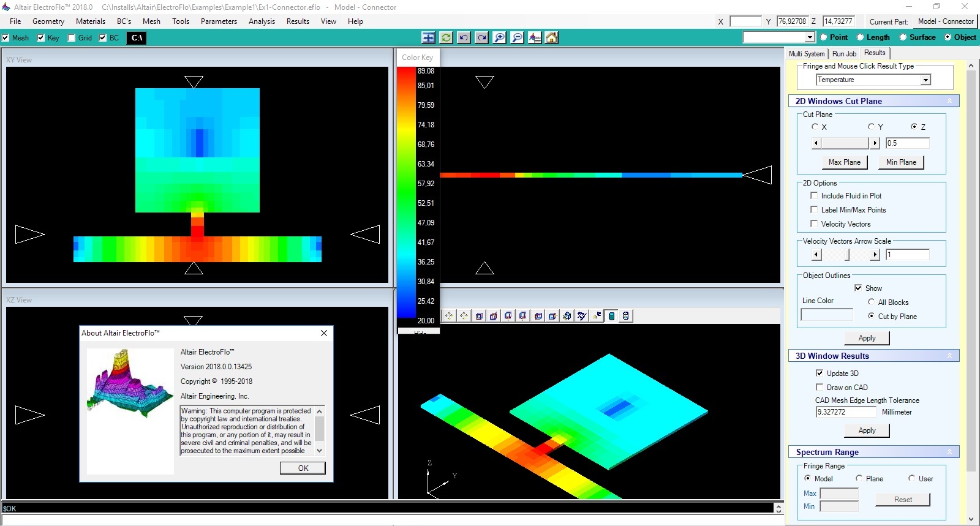Open the Analysis menu
This screenshot has height=526, width=980.
click(x=262, y=21)
